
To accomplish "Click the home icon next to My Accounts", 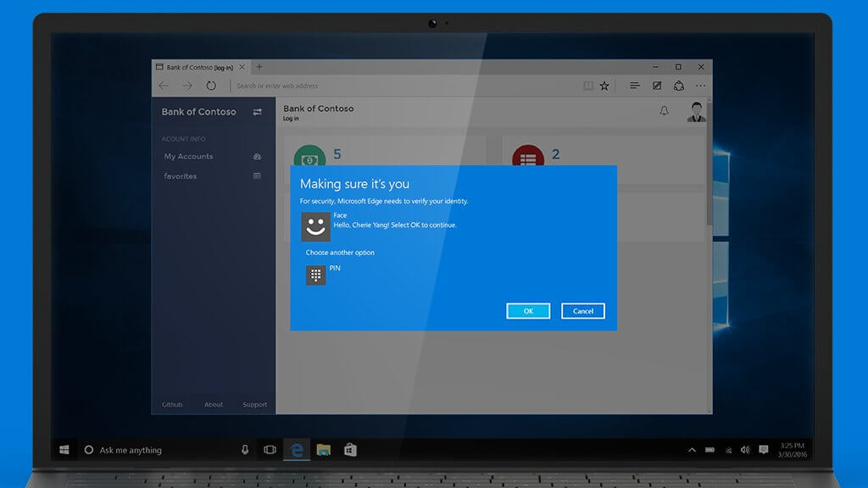I will click(257, 157).
